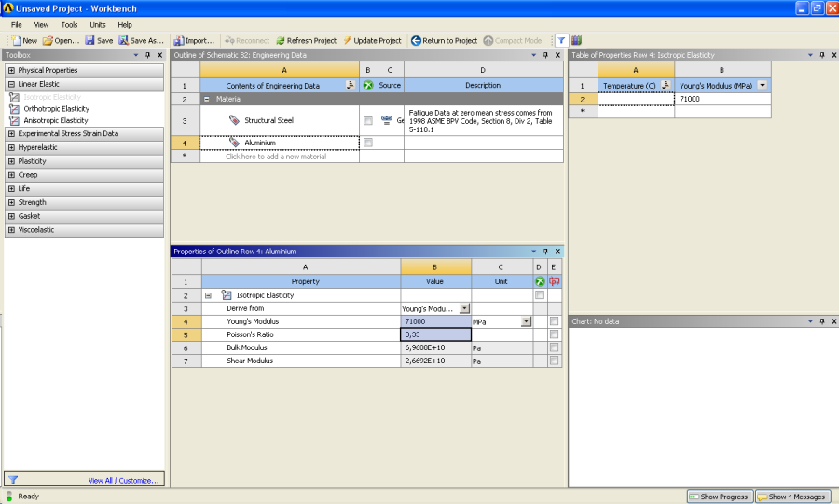
Task: Collapse Isotropic Elasticity property tree
Action: [208, 295]
